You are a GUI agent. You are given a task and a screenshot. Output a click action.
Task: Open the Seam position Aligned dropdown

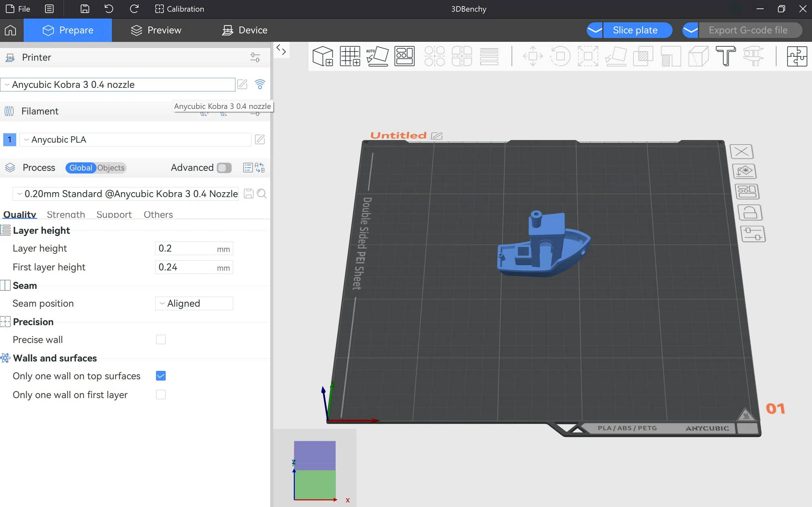[194, 303]
